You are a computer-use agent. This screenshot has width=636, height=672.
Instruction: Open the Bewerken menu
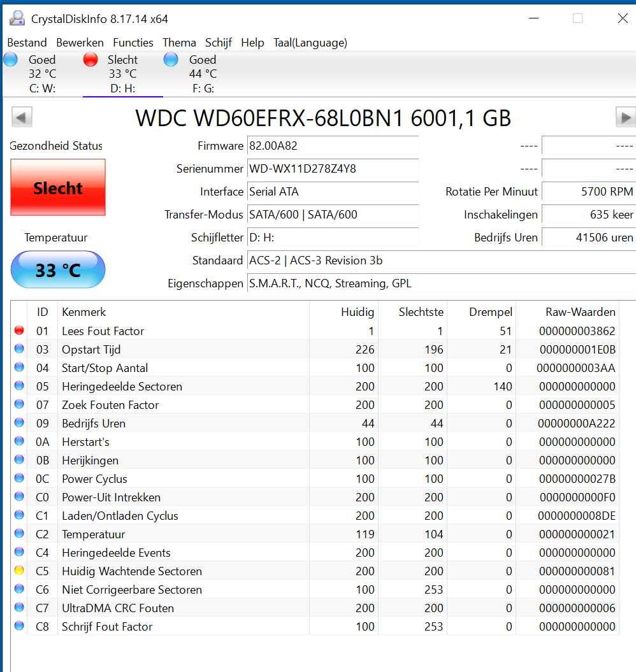click(x=80, y=43)
